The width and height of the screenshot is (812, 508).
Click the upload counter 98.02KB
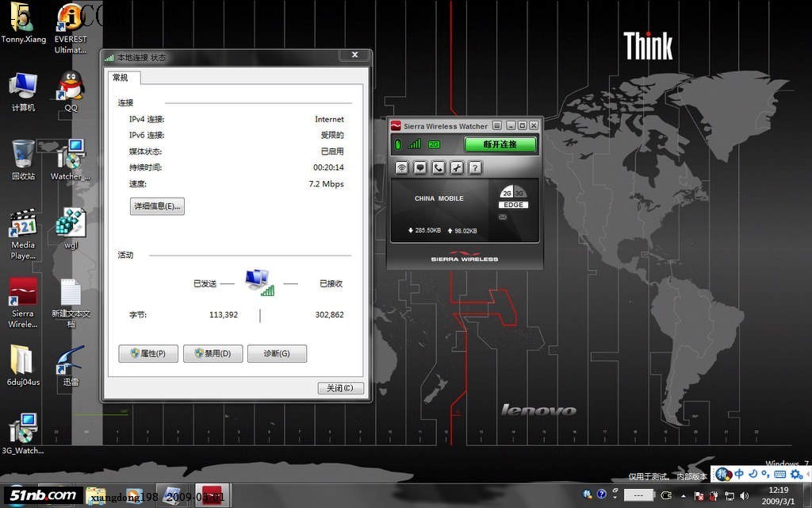click(462, 231)
